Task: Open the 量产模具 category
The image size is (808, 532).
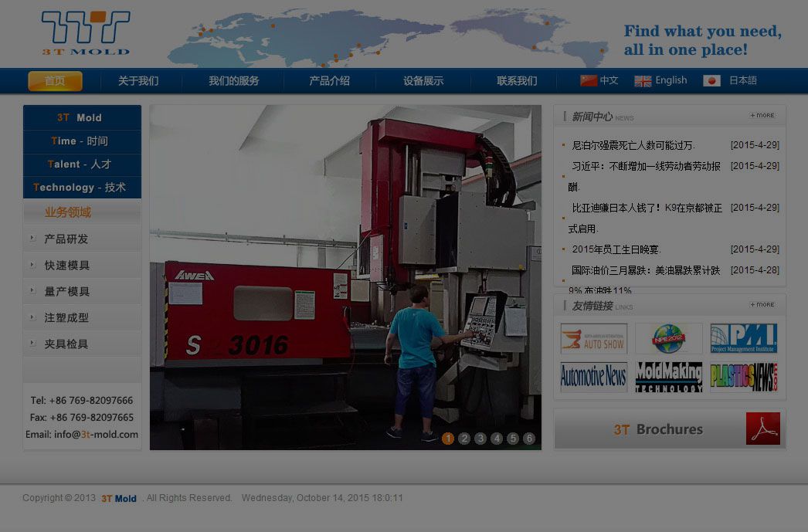Action: [x=67, y=292]
